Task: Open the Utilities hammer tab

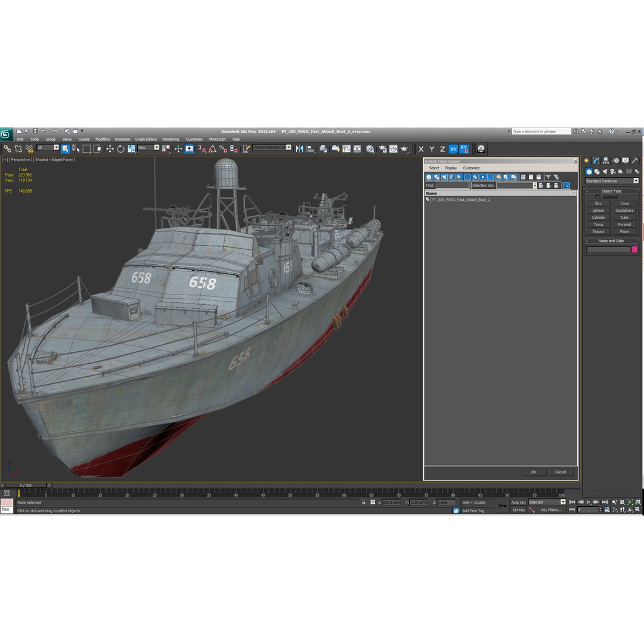Action: coord(635,160)
